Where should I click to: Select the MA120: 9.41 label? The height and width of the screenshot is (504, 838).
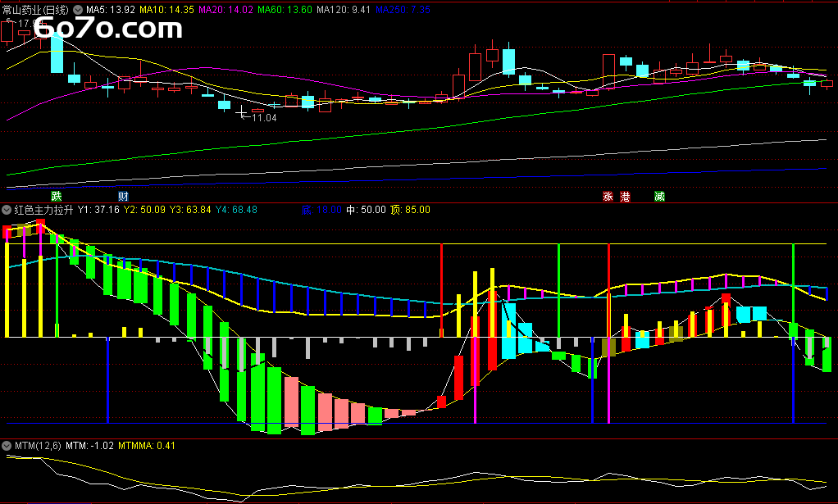[343, 10]
